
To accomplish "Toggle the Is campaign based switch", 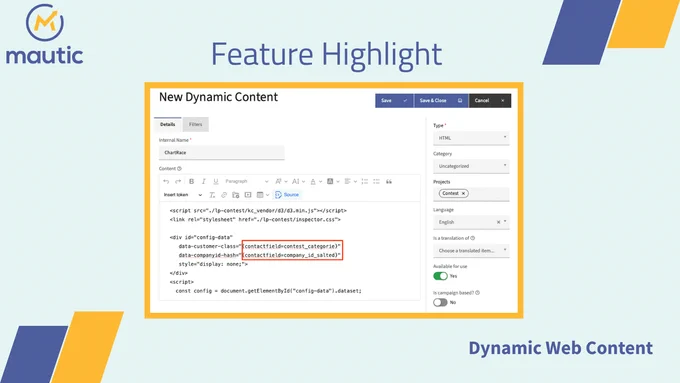I will [x=440, y=302].
